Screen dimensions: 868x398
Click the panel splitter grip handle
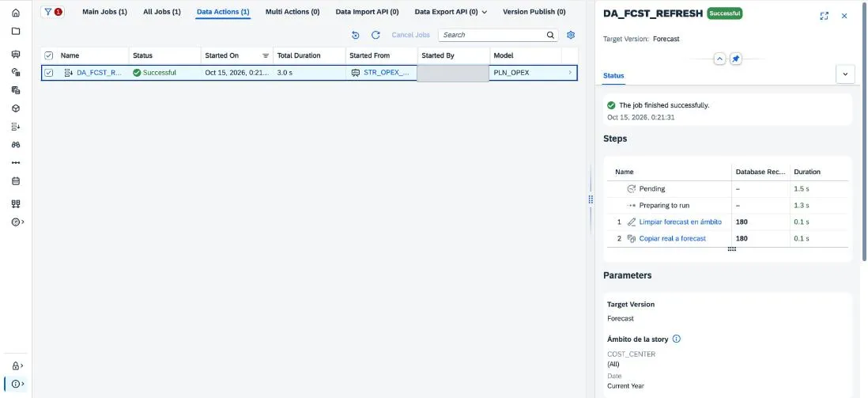(591, 199)
